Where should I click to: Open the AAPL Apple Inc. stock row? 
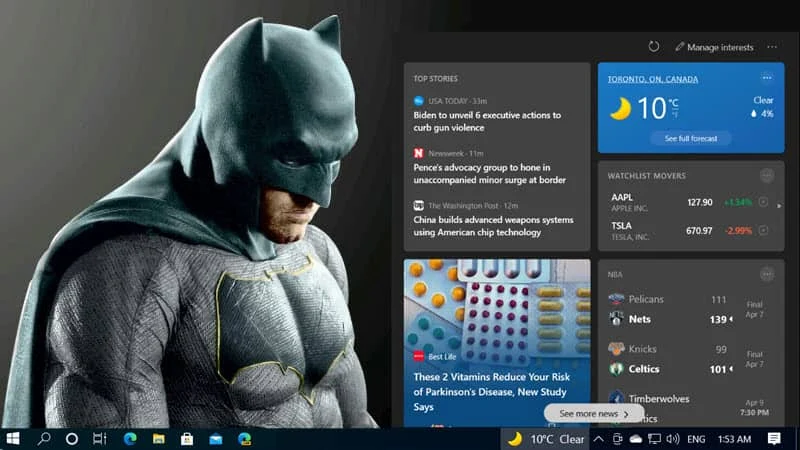[689, 203]
